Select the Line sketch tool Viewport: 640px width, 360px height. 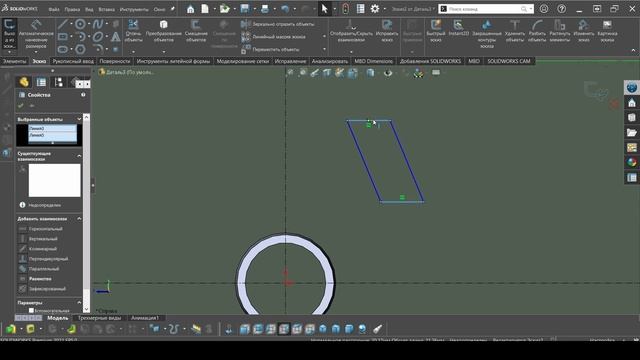pyautogui.click(x=63, y=24)
